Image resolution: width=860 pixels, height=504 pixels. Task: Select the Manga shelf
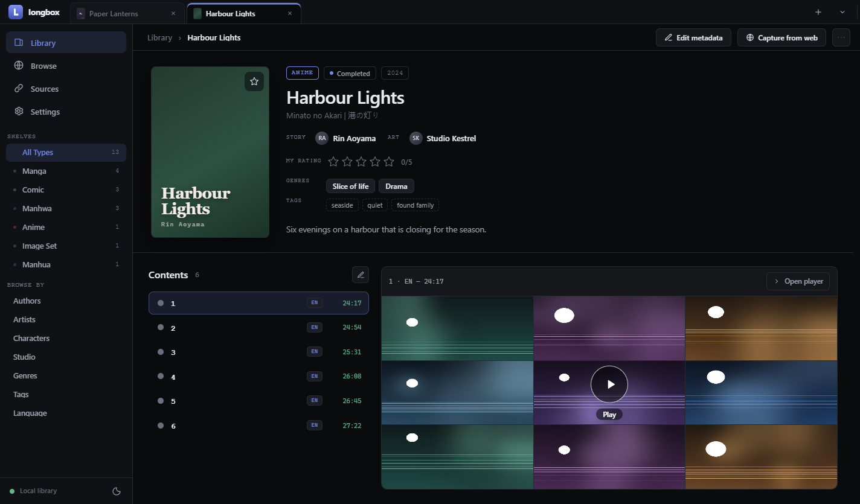[66, 171]
